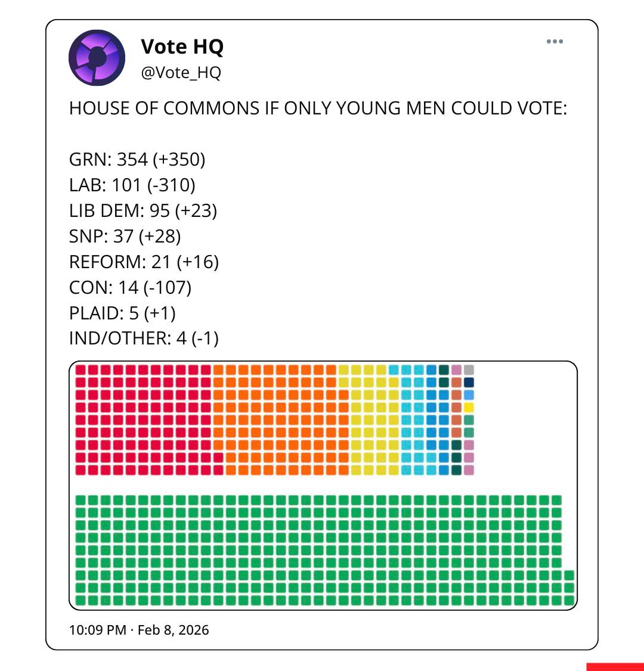Click the "GRN: 354 (+350)" line
This screenshot has height=671, width=644.
pyautogui.click(x=137, y=160)
